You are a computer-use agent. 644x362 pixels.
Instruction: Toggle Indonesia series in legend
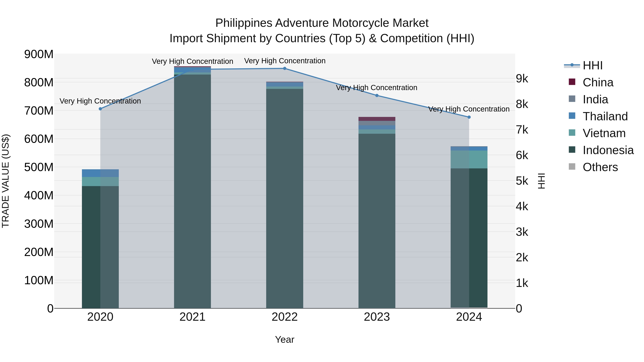[601, 150]
